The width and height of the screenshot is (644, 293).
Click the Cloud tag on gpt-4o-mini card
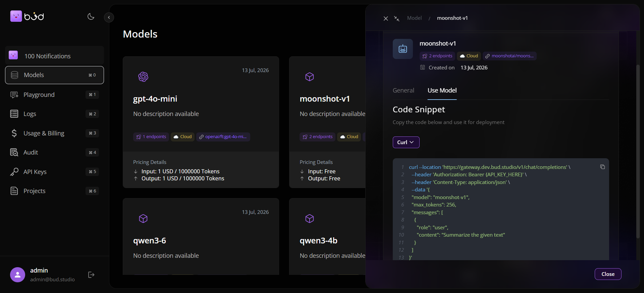point(182,137)
